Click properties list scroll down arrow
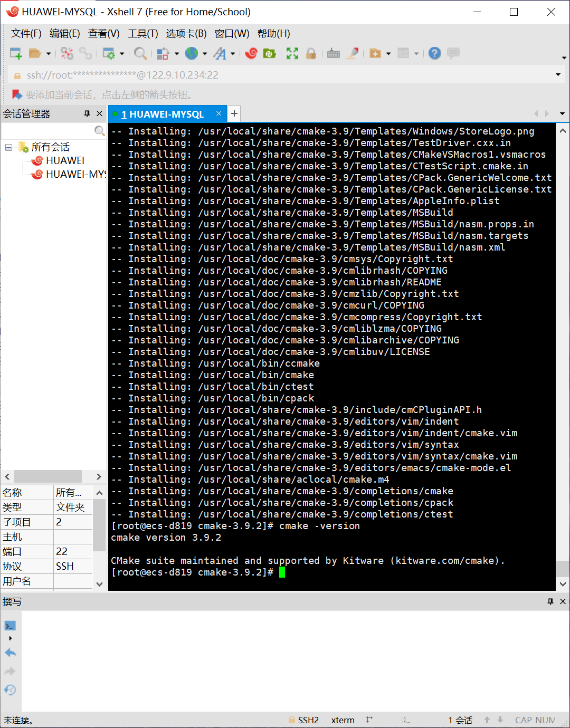 click(x=99, y=583)
